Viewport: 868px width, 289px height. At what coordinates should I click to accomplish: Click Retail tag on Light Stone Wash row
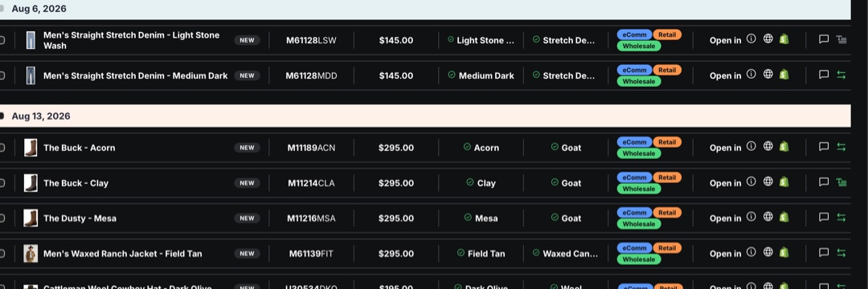pos(667,35)
